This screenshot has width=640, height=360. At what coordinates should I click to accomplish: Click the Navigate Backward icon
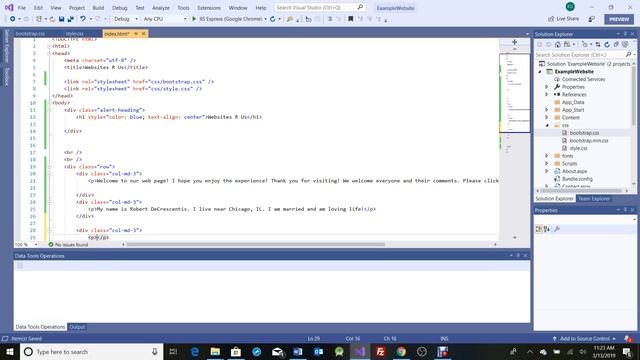click(13, 19)
